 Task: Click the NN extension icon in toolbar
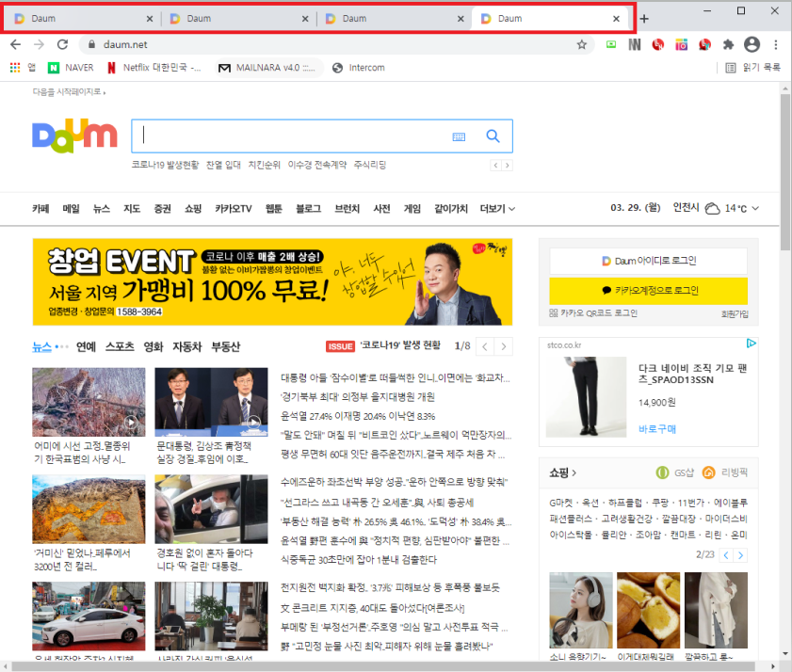635,44
